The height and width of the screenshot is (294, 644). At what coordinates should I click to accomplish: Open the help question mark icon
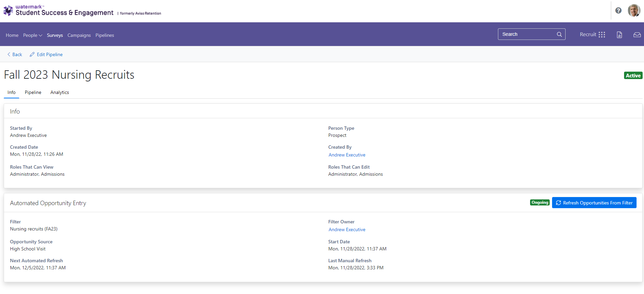pos(618,10)
